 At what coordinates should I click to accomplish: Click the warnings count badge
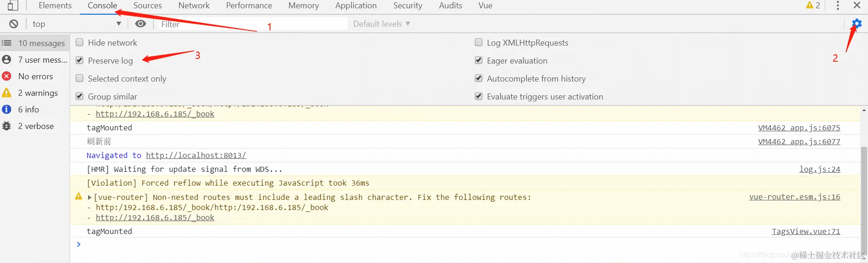(x=813, y=5)
